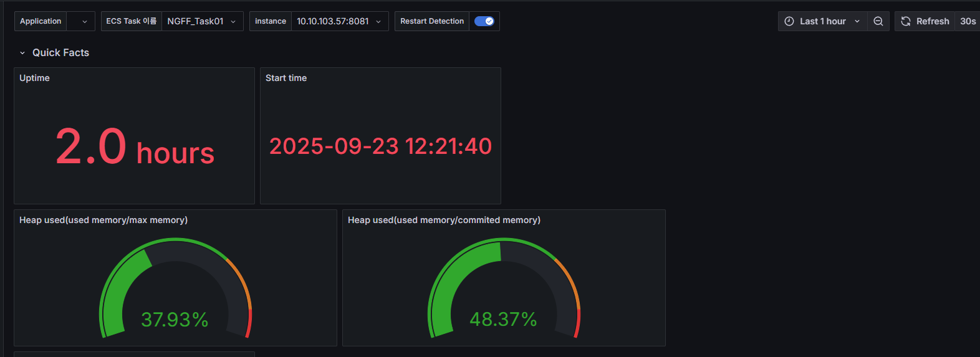Click the zoom out time range icon
980x357 pixels.
tap(878, 21)
